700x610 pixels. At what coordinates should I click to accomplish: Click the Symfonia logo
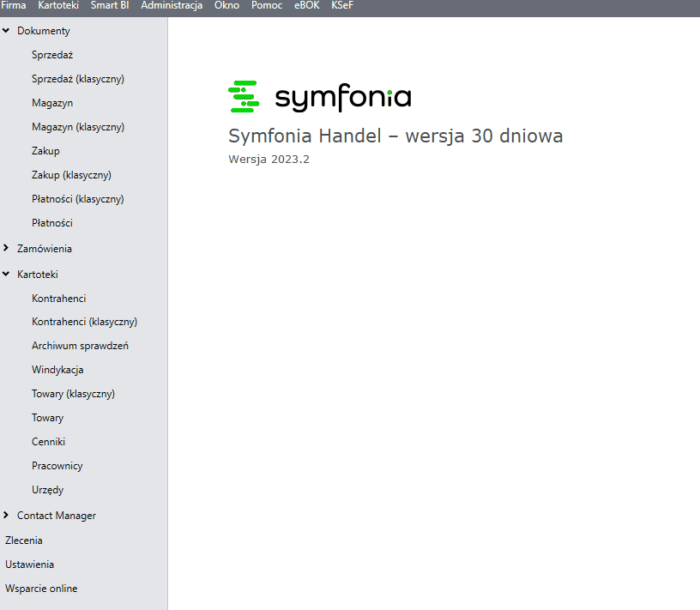(x=319, y=97)
